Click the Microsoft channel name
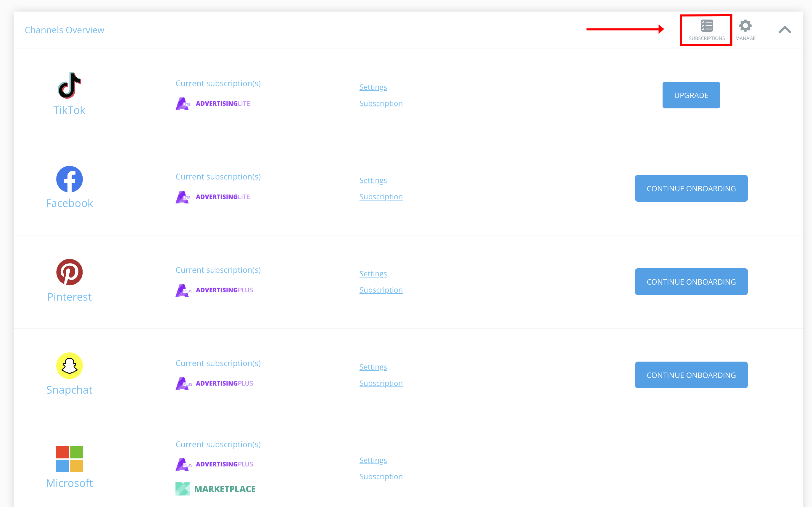 69,483
